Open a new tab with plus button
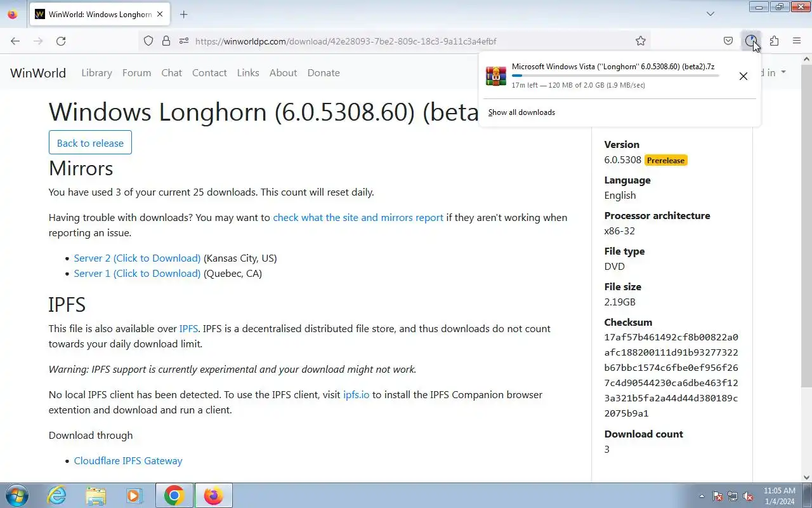The width and height of the screenshot is (812, 508). [x=183, y=14]
